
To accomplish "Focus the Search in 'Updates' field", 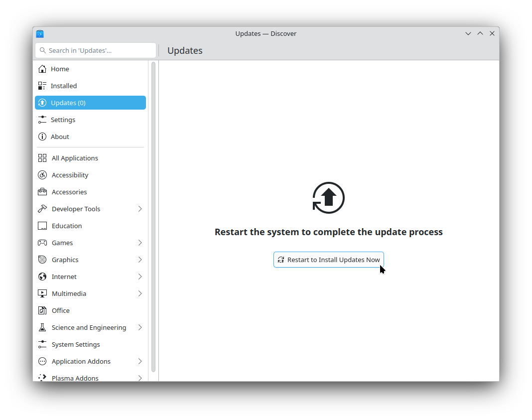I will tap(100, 50).
